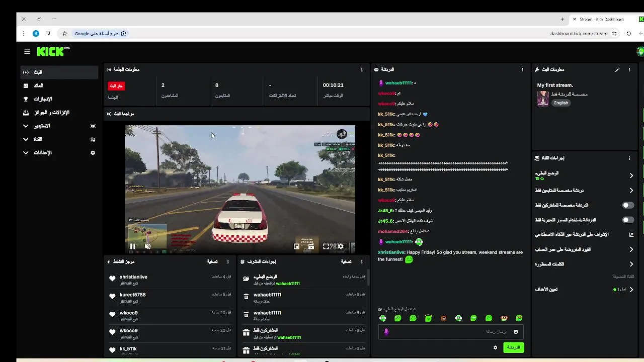Toggle emote-only chat switch
The image size is (644, 362).
coord(628,220)
